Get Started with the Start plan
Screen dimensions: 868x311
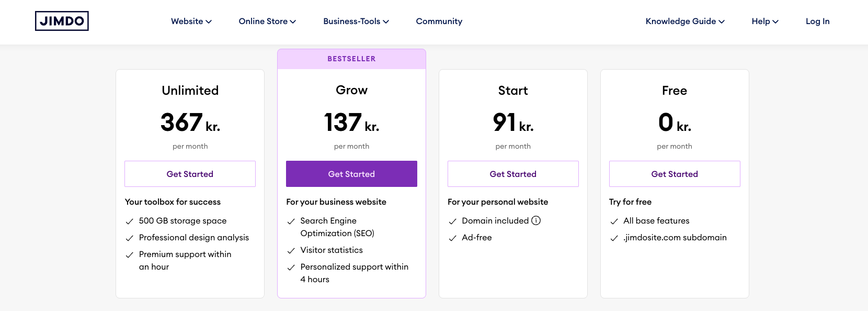pyautogui.click(x=513, y=174)
